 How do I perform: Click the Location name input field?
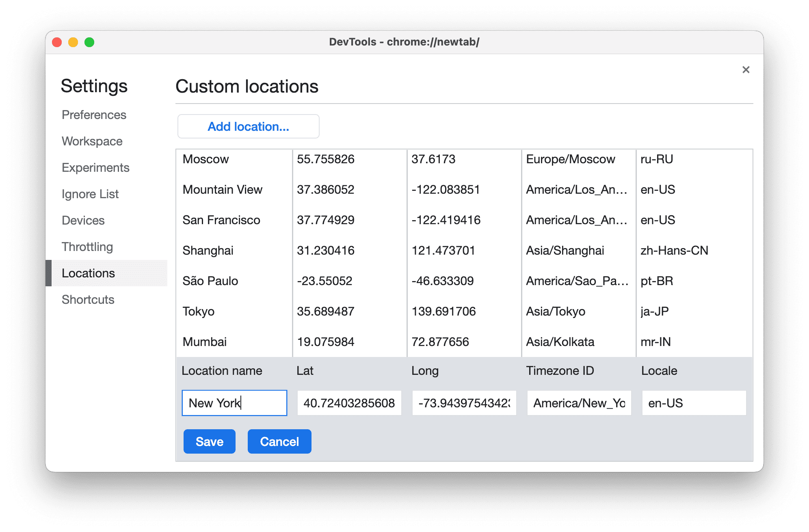point(233,402)
